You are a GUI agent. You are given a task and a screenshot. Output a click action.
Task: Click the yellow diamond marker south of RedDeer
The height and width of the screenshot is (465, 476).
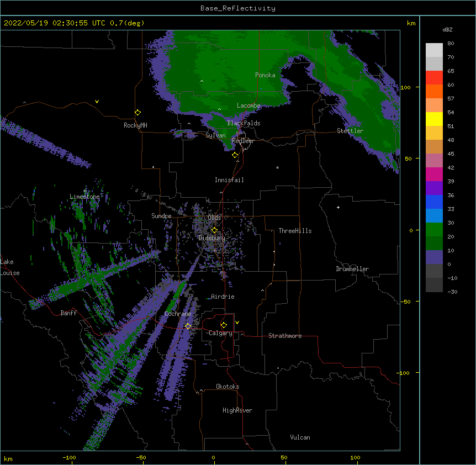pos(235,155)
